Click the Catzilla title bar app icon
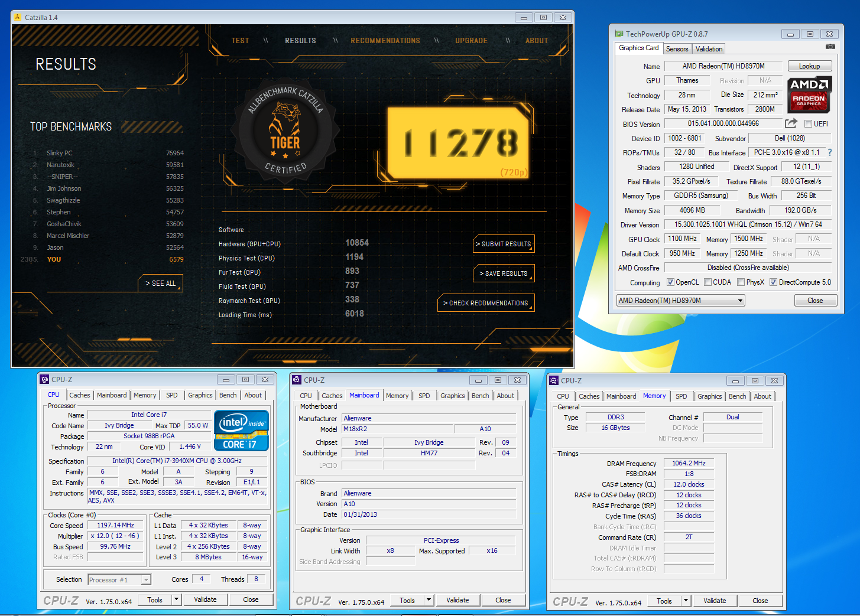The image size is (860, 616). tap(18, 17)
